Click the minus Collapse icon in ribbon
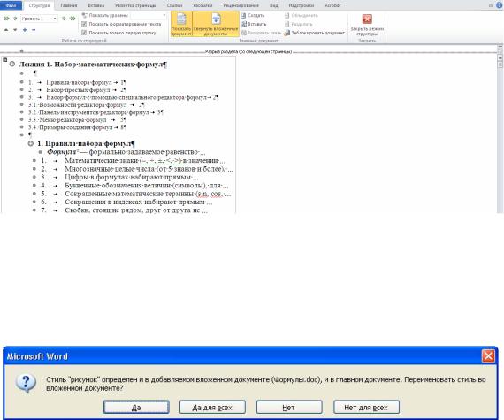The image size is (504, 420). tap(34, 30)
